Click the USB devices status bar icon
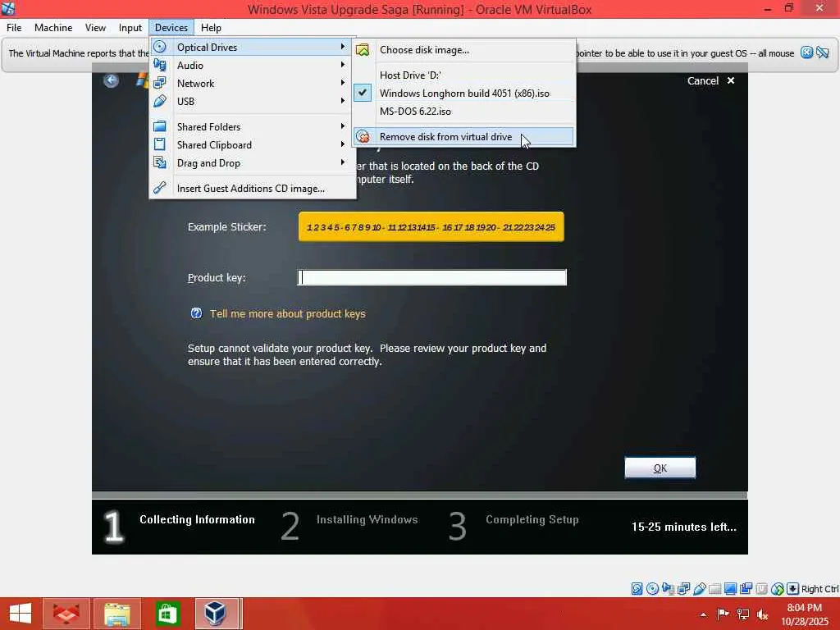Screen dimensions: 840x630 pos(699,589)
